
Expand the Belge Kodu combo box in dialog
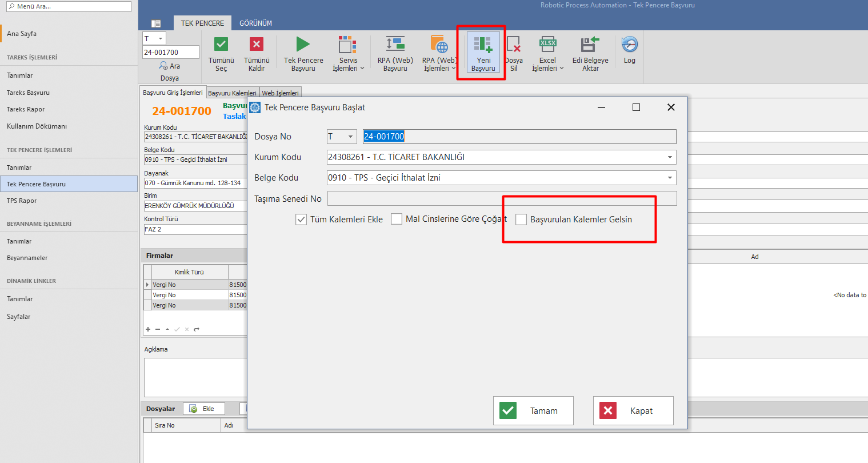670,178
